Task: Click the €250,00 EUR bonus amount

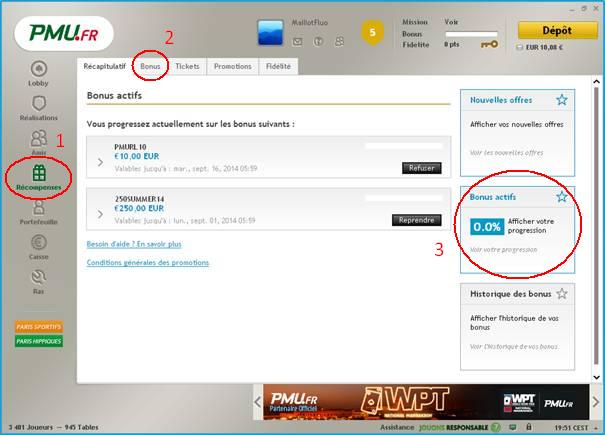Action: pyautogui.click(x=139, y=208)
